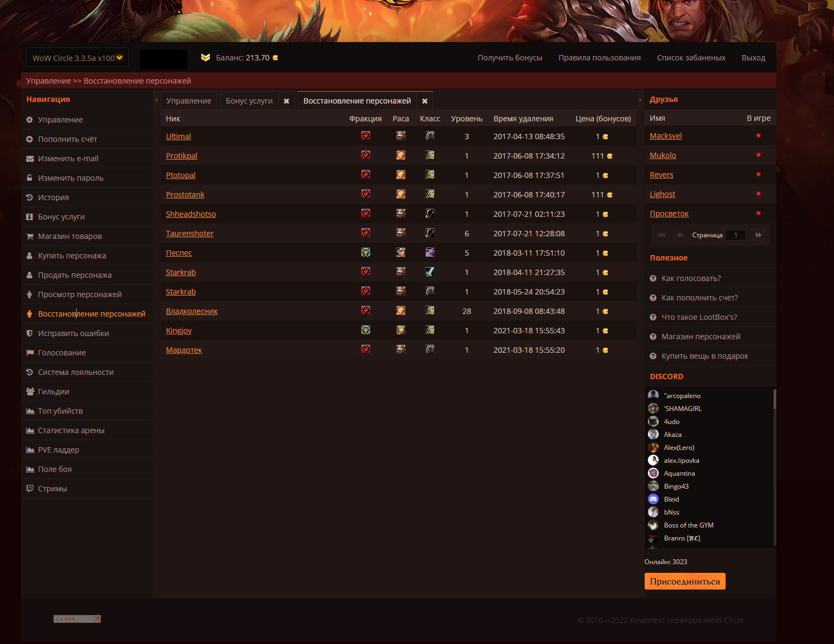The width and height of the screenshot is (834, 644).
Task: Open the WoW Circle 3.3.5a x100 realm dropdown
Action: tap(78, 58)
